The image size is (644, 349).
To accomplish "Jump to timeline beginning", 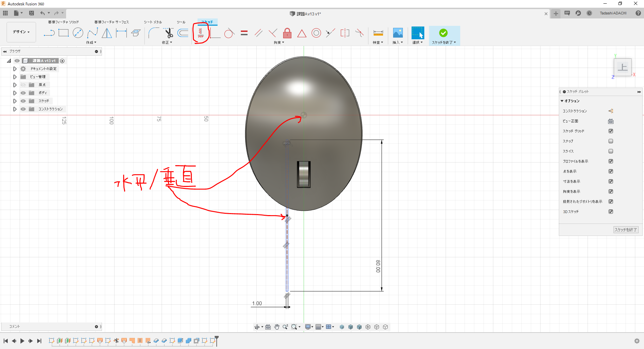I will [6, 341].
